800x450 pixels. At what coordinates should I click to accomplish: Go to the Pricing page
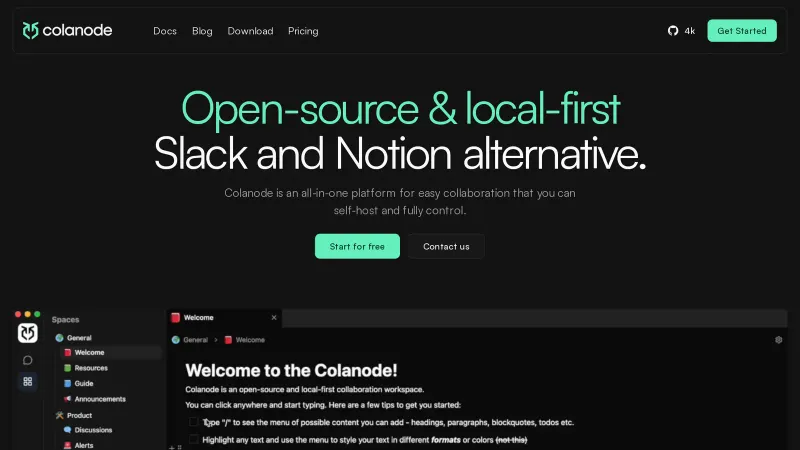[x=303, y=31]
